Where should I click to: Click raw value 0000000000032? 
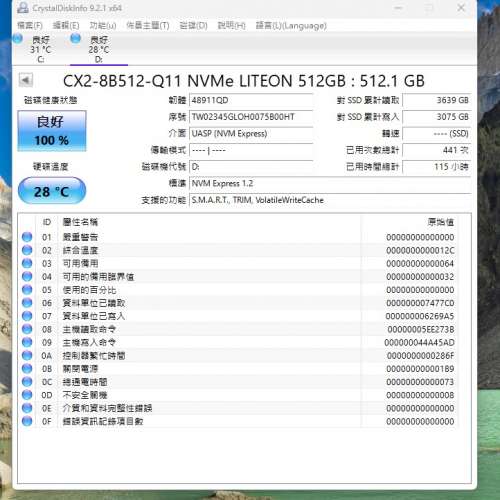[x=420, y=276]
